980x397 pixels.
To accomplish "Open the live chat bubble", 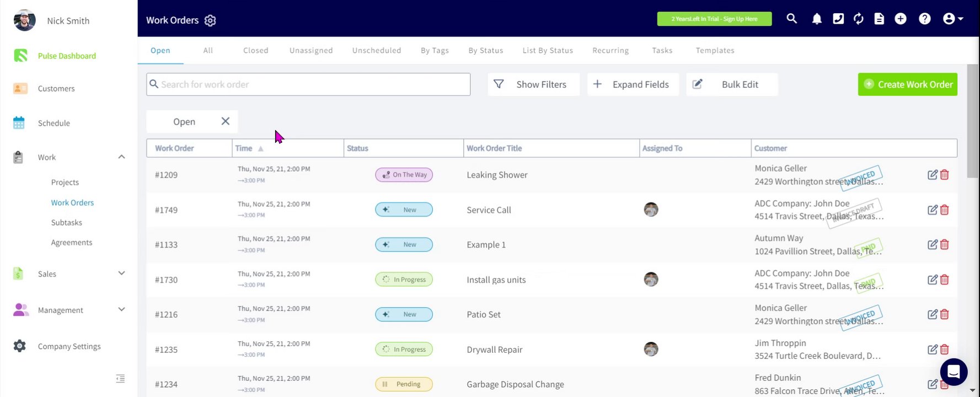I will click(x=954, y=372).
